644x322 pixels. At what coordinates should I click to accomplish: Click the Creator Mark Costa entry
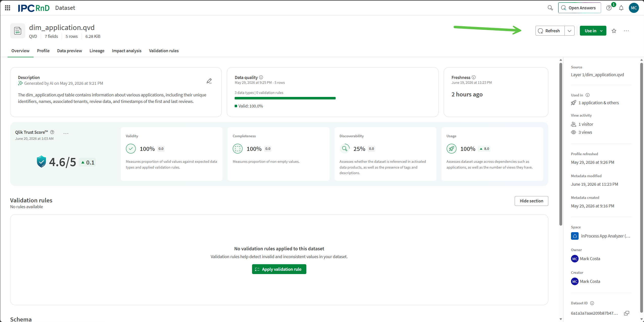click(x=586, y=281)
